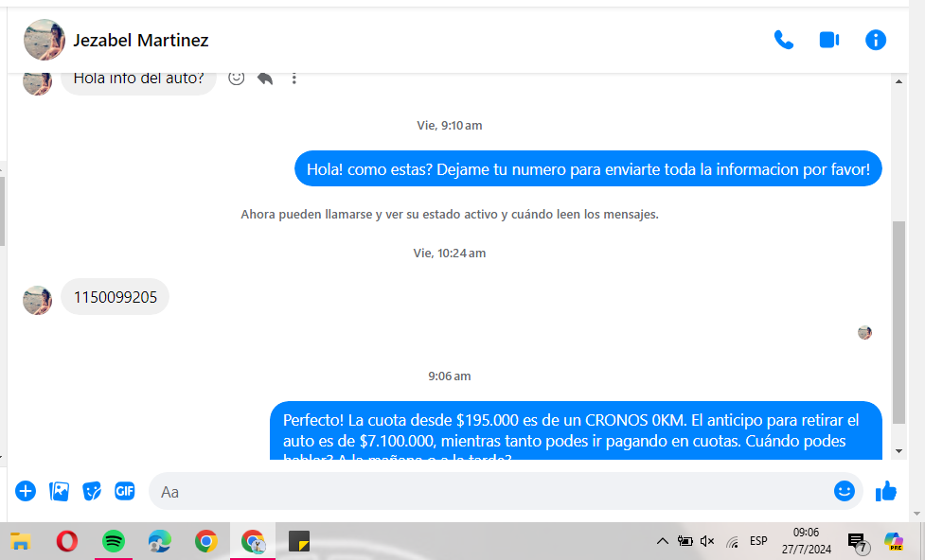Click the muted volume icon

point(707,541)
